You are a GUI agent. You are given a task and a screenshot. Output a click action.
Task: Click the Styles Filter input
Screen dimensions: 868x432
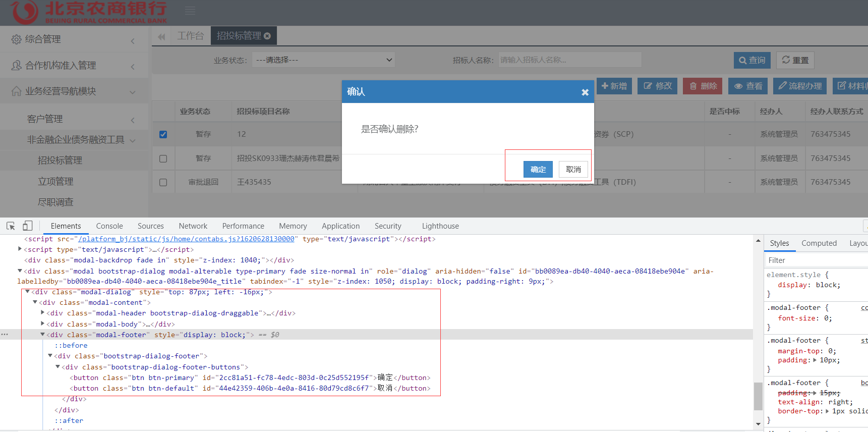click(816, 260)
